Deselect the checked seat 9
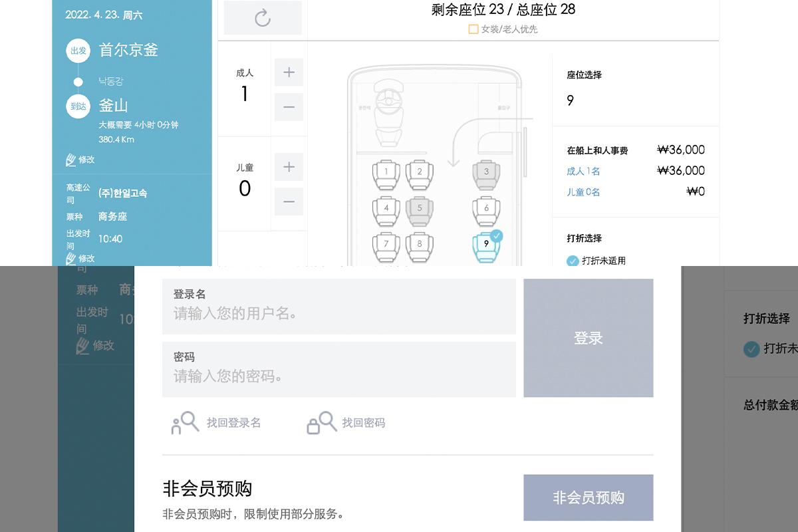Screen dimensions: 798x532 (x=486, y=247)
